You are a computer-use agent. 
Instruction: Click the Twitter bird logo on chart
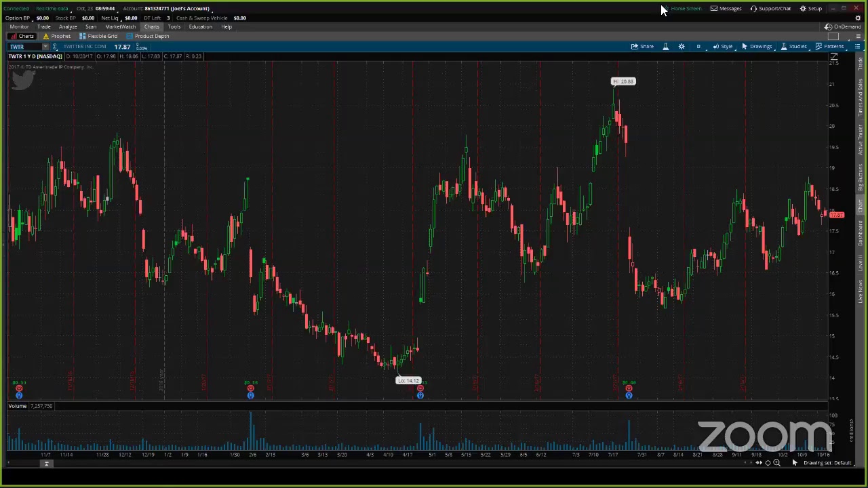click(x=22, y=81)
